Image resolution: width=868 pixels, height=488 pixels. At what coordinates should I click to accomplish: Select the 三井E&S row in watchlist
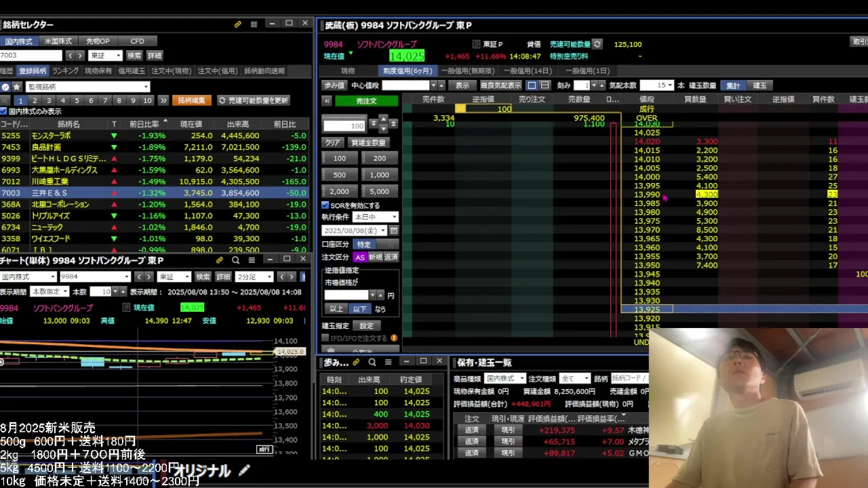tap(155, 193)
